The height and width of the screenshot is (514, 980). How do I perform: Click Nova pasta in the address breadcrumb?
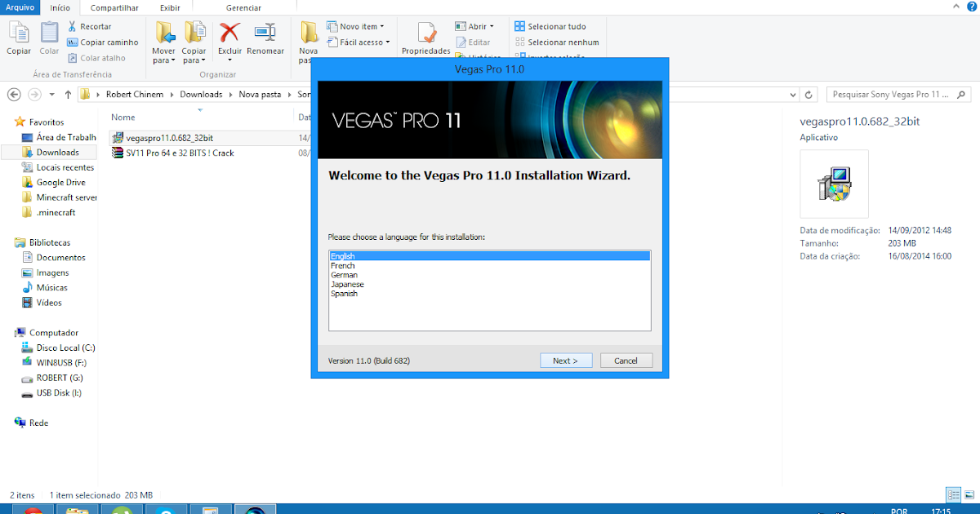tap(259, 95)
